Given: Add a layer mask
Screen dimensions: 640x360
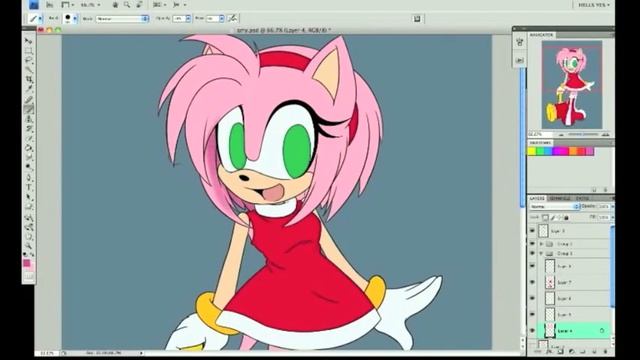Looking at the screenshot, I should click(x=560, y=351).
